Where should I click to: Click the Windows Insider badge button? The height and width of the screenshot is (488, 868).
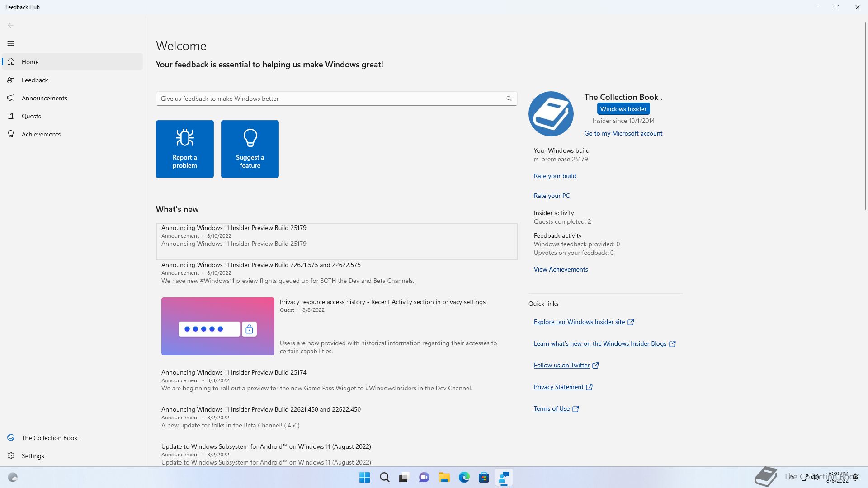pos(623,109)
